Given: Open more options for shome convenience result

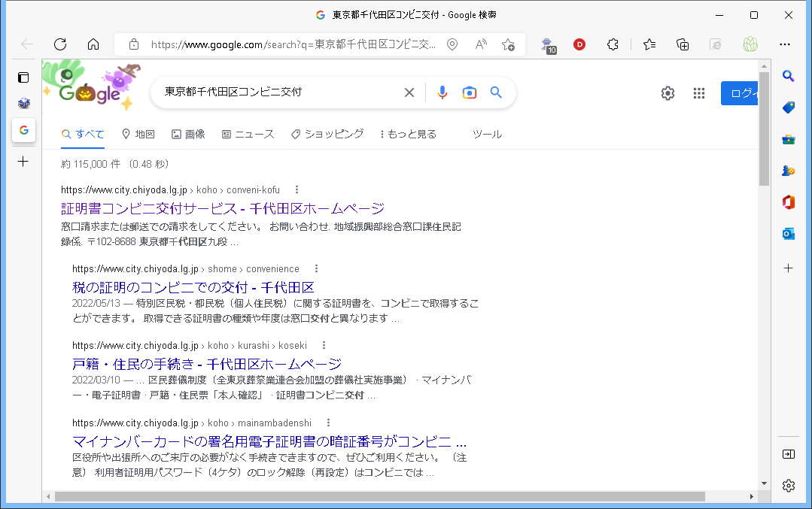Looking at the screenshot, I should (x=316, y=268).
